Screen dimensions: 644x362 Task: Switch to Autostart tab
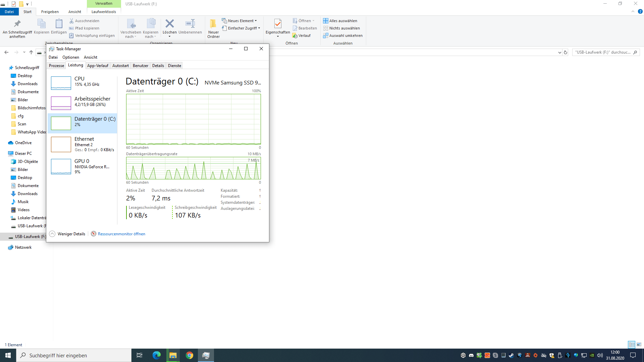pos(120,66)
